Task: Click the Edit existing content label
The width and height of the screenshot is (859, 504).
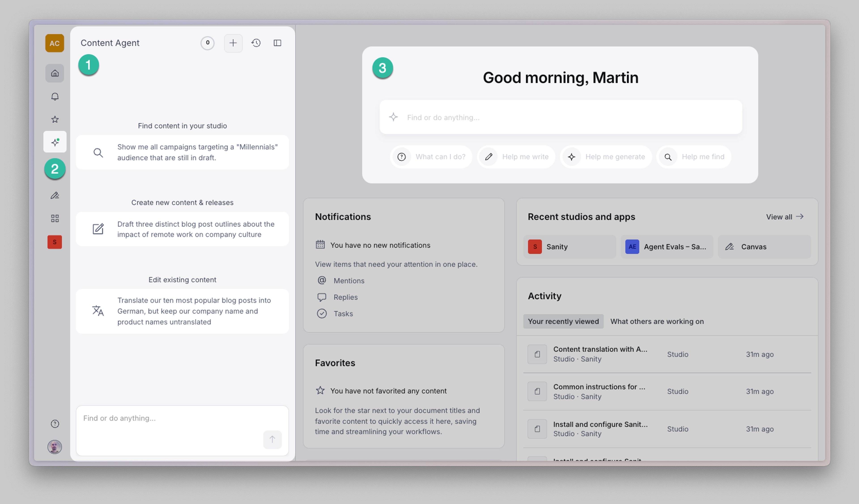Action: coord(182,280)
